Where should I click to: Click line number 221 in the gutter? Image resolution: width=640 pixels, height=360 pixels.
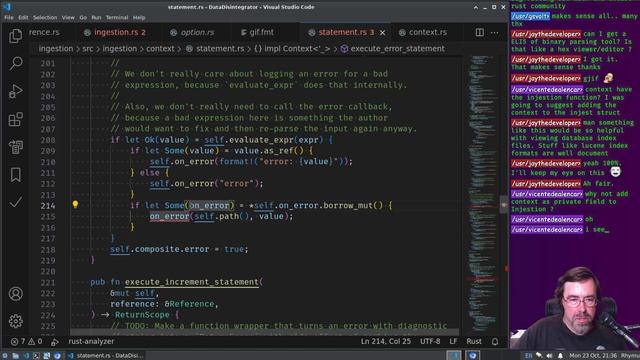(48, 282)
